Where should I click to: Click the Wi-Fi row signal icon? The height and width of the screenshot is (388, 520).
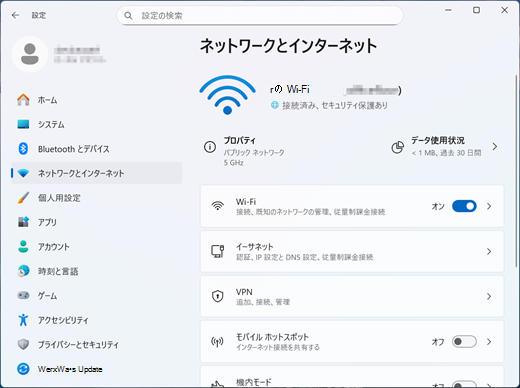[218, 206]
